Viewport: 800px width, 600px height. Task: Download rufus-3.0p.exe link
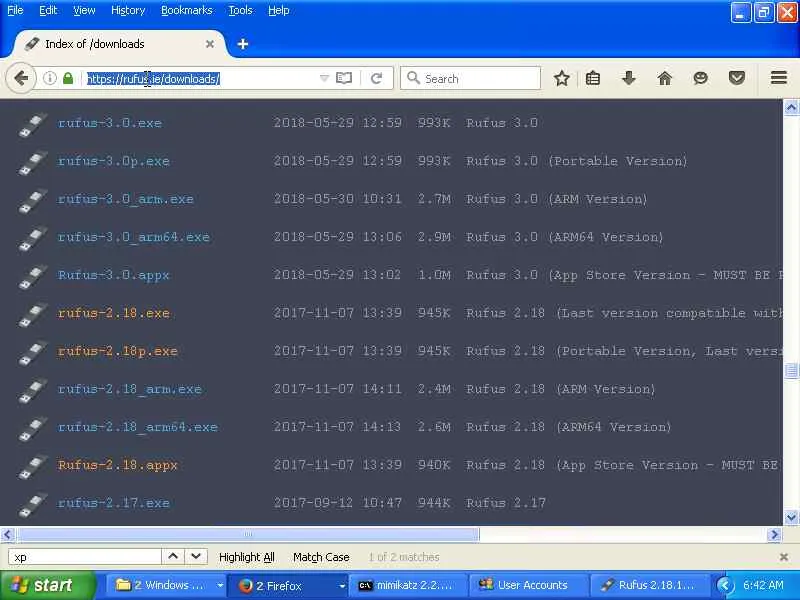pos(114,161)
